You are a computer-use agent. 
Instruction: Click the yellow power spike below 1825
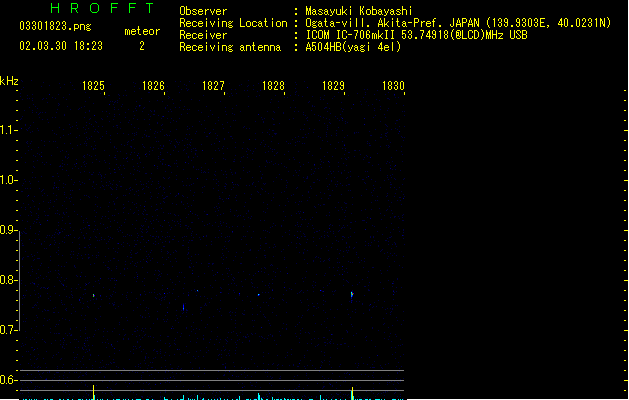[x=93, y=392]
